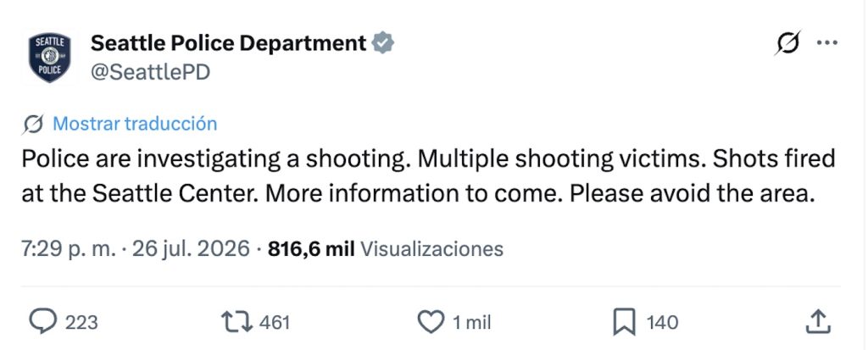868x350 pixels.
Task: Select the tweet text about the shooting
Action: click(428, 176)
